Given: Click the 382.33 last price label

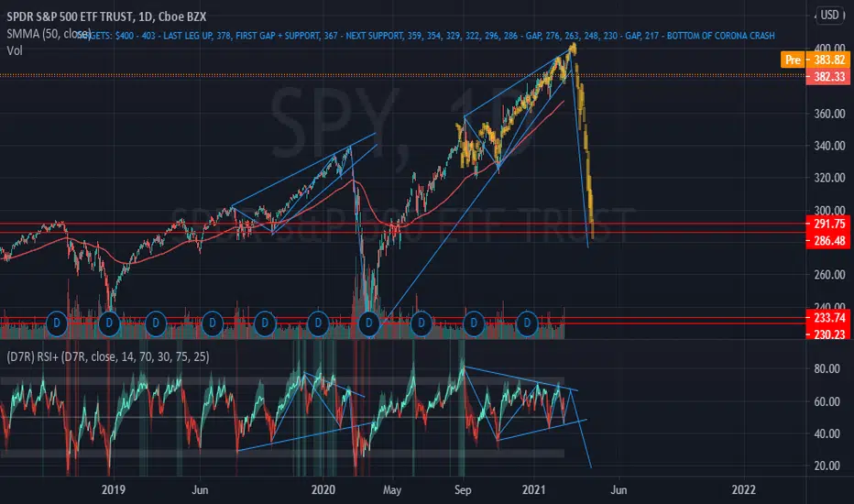Looking at the screenshot, I should point(827,76).
